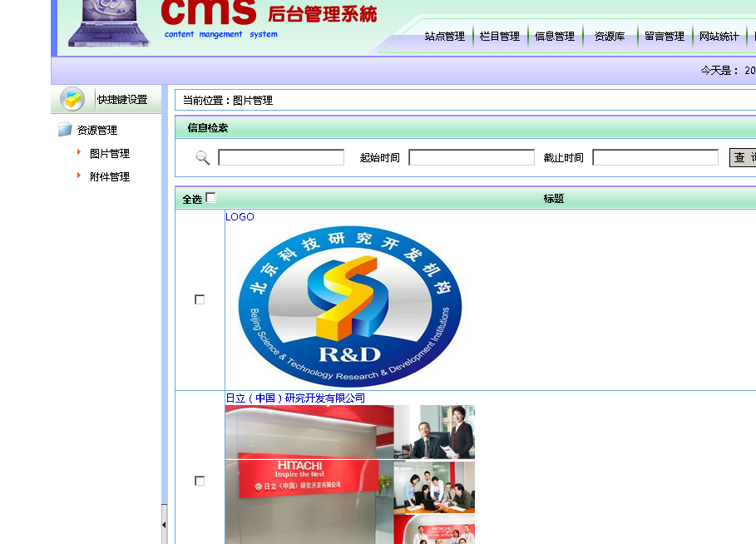Viewport: 756px width, 544px height.
Task: Open the 栏目管理 menu
Action: (x=500, y=36)
